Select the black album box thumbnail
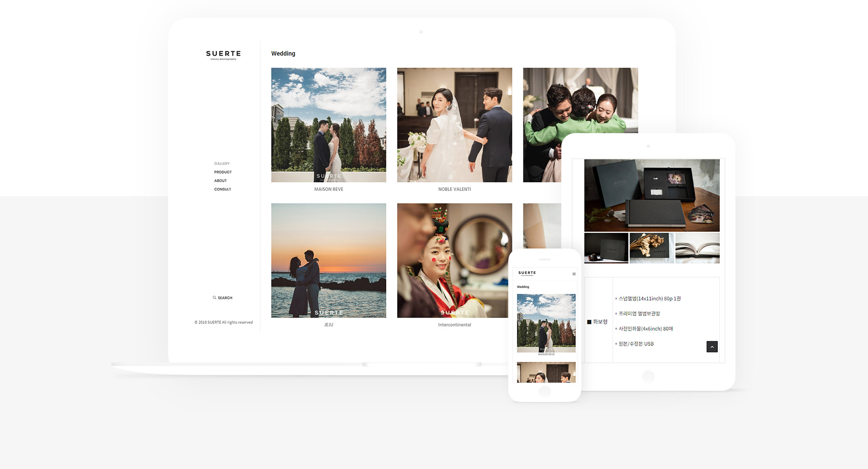The width and height of the screenshot is (868, 469). point(606,248)
